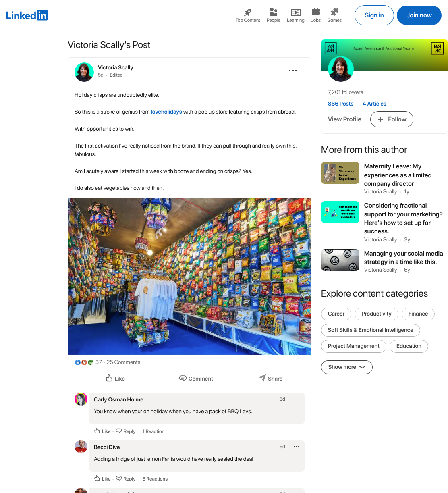Image resolution: width=448 pixels, height=493 pixels.
Task: Click the Follow button
Action: 392,119
